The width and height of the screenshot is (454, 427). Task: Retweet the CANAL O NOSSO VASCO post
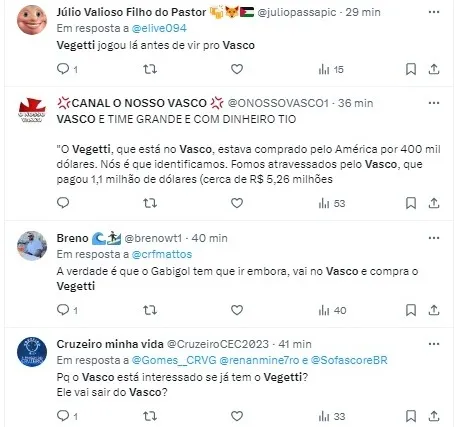coord(150,203)
